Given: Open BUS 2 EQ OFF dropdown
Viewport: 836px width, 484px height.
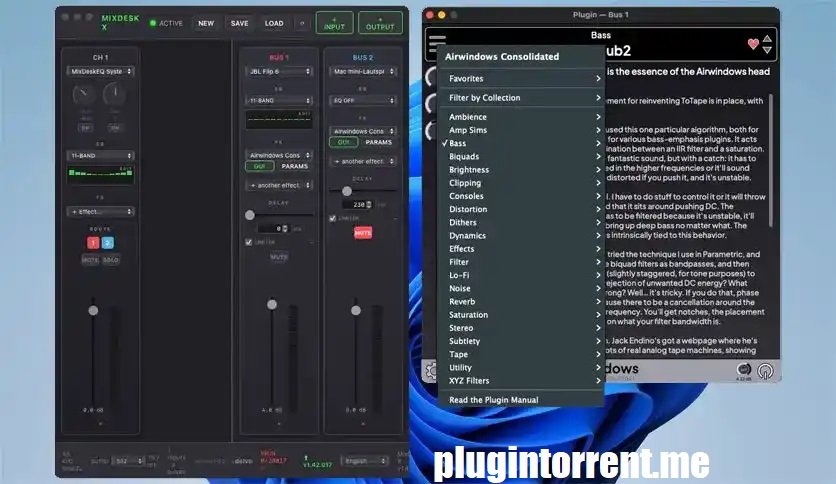Looking at the screenshot, I should (363, 100).
